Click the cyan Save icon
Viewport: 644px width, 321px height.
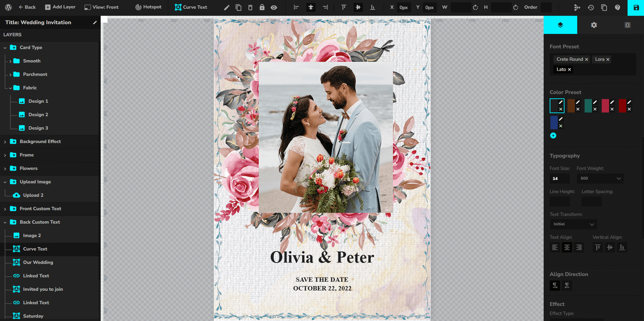tap(636, 7)
